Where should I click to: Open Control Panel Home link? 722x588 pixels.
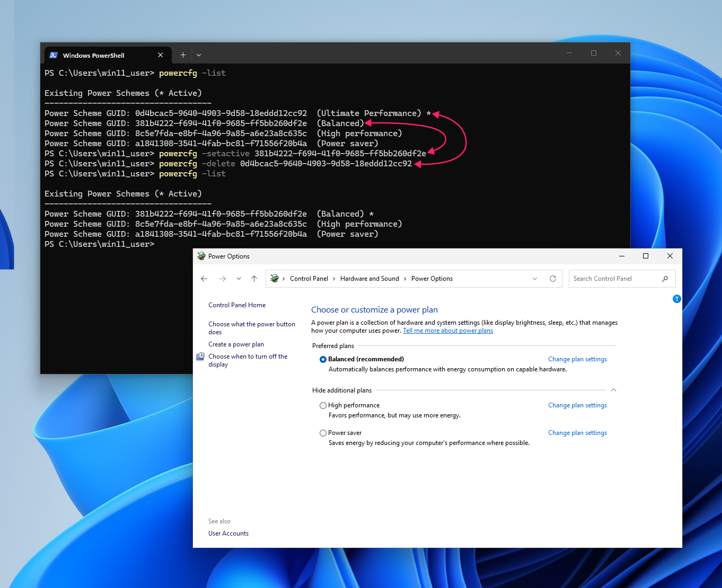point(237,305)
